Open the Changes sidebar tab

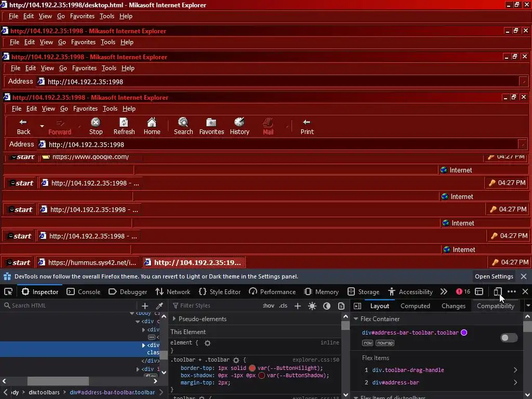coord(453,306)
